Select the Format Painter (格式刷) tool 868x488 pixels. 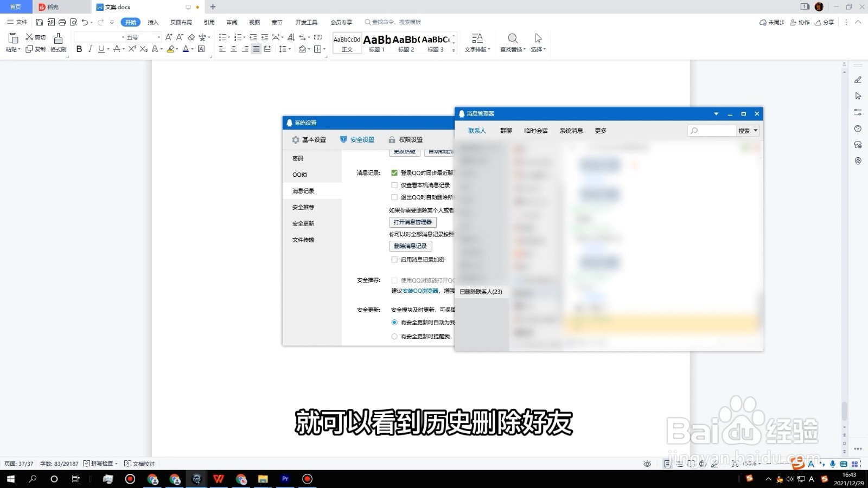58,42
